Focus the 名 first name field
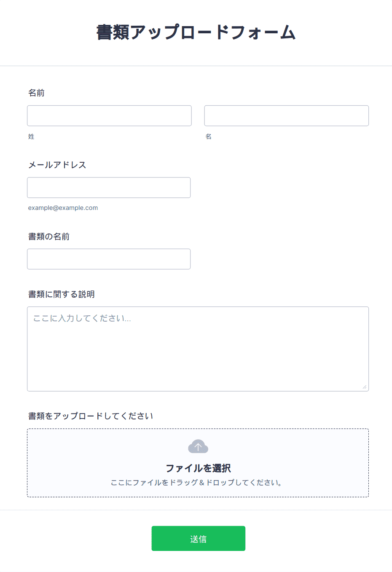The height and width of the screenshot is (572, 392). [x=287, y=115]
